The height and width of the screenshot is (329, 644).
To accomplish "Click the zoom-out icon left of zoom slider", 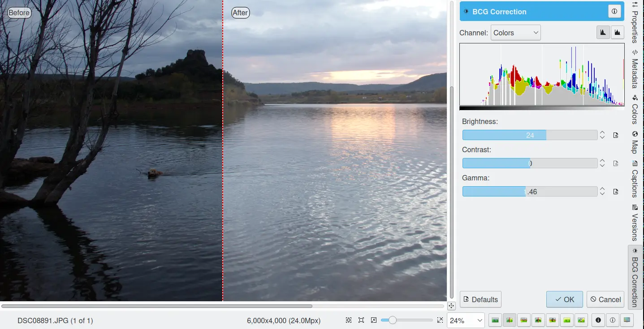I will [374, 320].
